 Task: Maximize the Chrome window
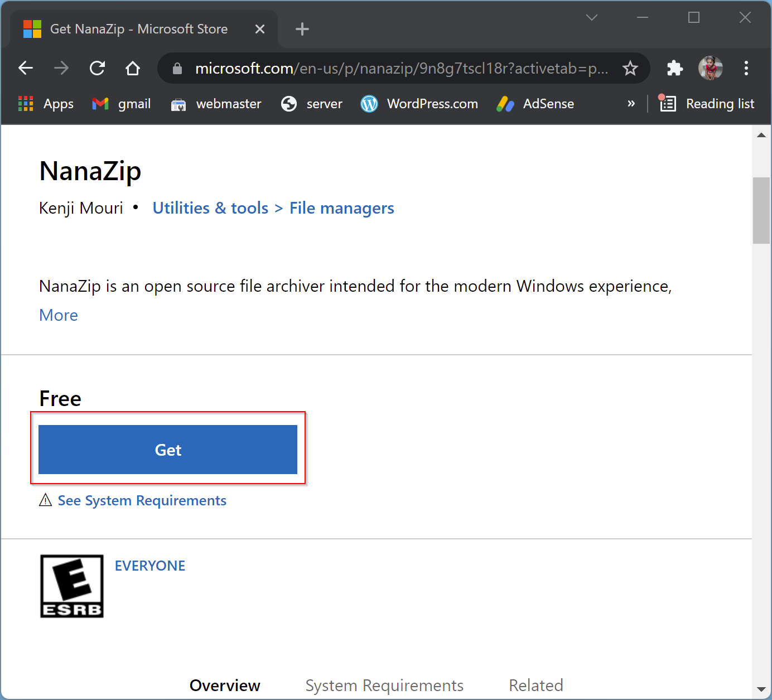pyautogui.click(x=694, y=17)
